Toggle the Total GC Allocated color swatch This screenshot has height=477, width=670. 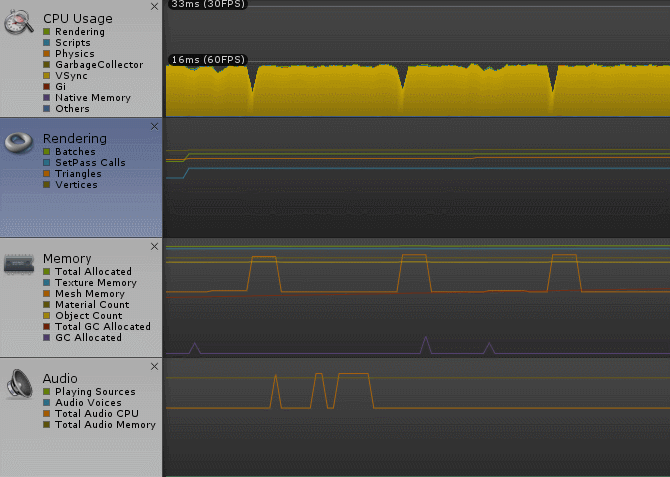(47, 327)
